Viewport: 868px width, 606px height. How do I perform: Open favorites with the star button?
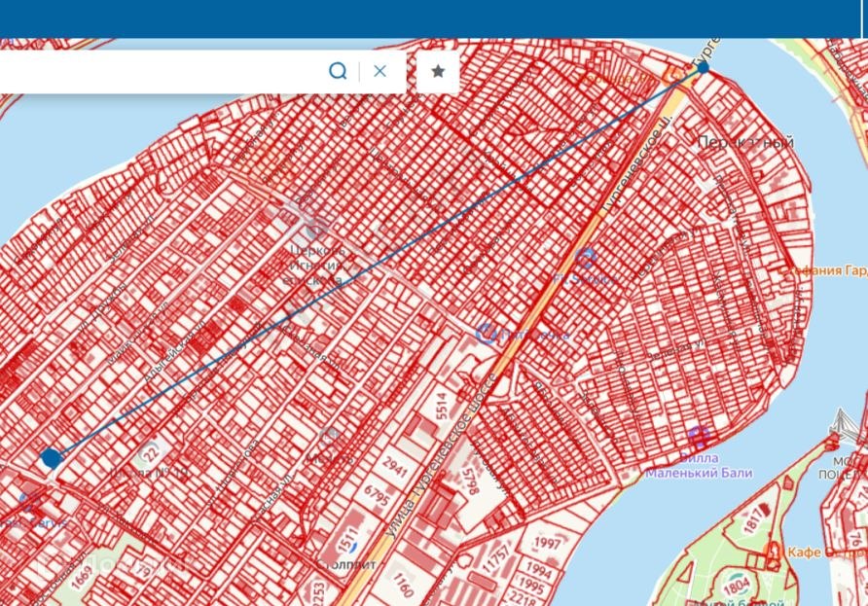(x=438, y=71)
